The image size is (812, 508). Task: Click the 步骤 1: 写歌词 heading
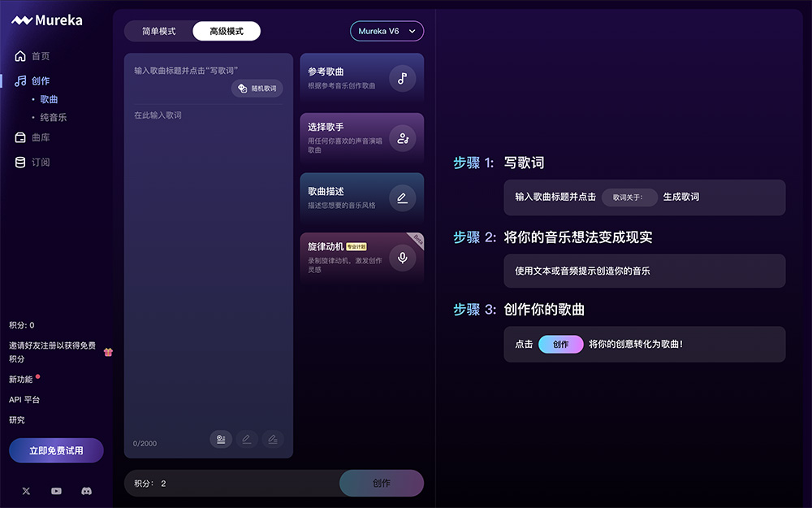[499, 163]
